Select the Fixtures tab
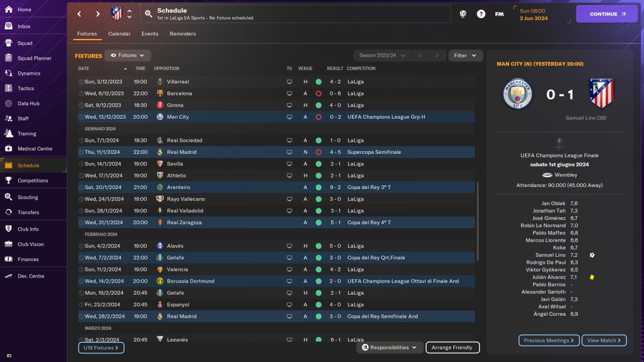 (x=87, y=34)
